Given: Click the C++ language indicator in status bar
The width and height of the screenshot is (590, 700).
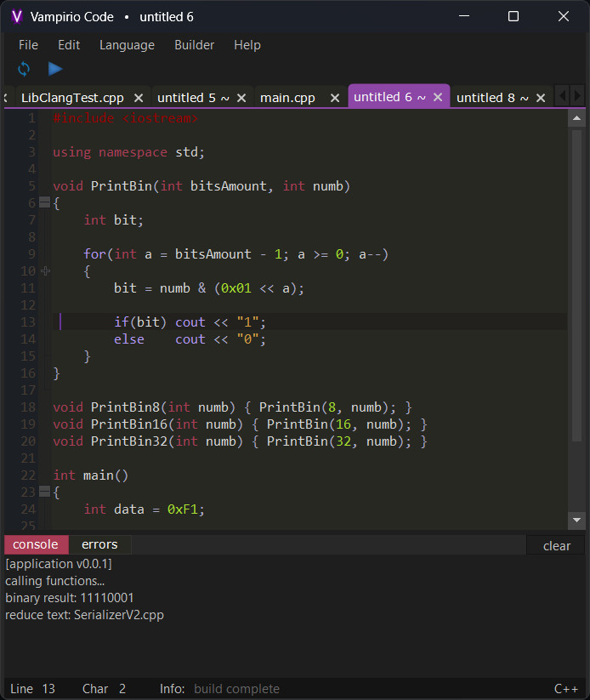Looking at the screenshot, I should [566, 689].
